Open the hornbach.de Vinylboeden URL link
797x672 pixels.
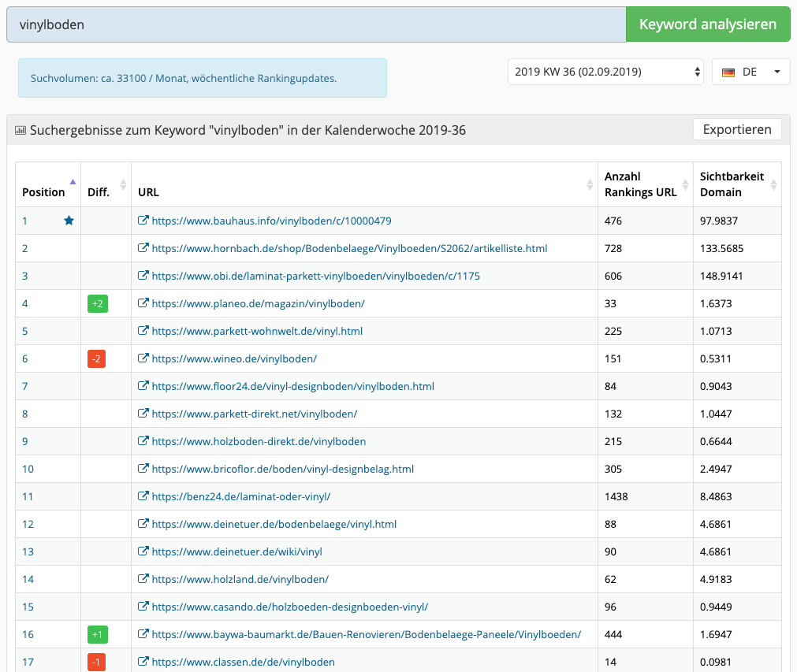pyautogui.click(x=349, y=248)
